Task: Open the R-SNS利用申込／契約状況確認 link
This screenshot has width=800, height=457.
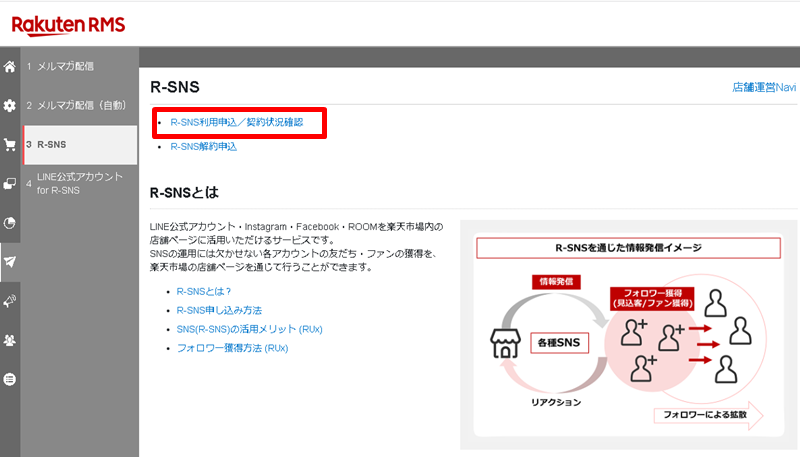Action: click(237, 122)
